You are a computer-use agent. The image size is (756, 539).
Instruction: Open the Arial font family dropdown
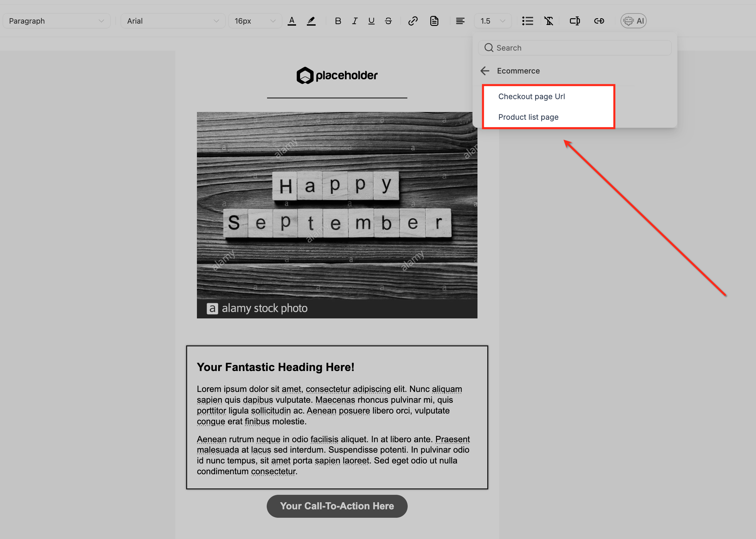[173, 21]
